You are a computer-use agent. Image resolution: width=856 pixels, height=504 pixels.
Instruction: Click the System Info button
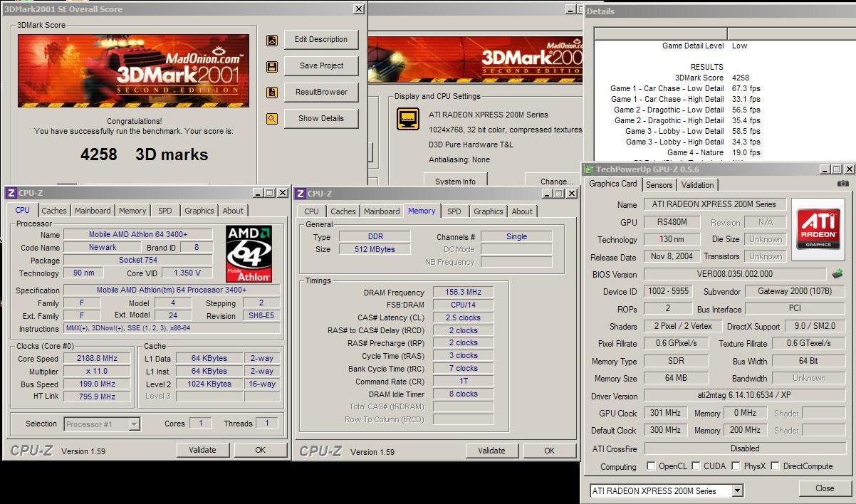(455, 180)
